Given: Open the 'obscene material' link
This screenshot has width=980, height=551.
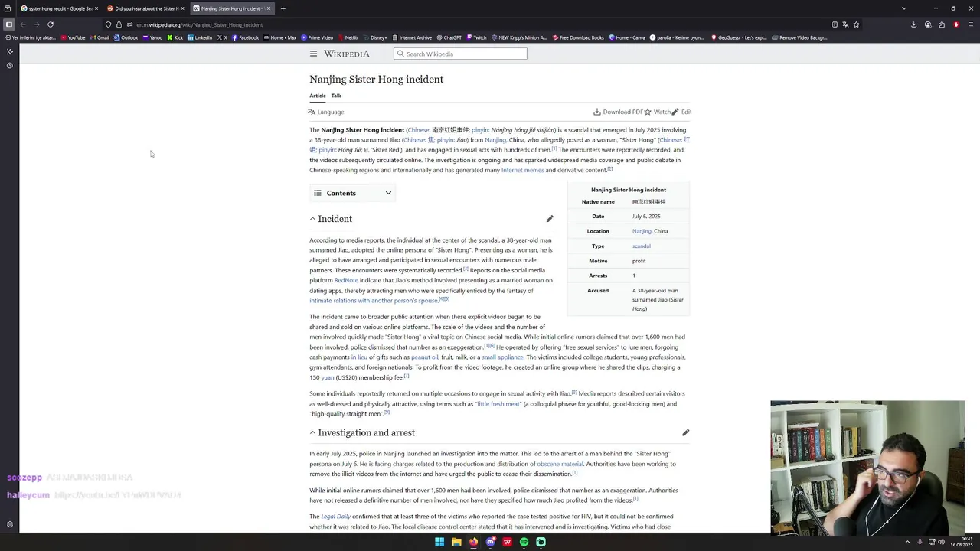Looking at the screenshot, I should [x=560, y=464].
